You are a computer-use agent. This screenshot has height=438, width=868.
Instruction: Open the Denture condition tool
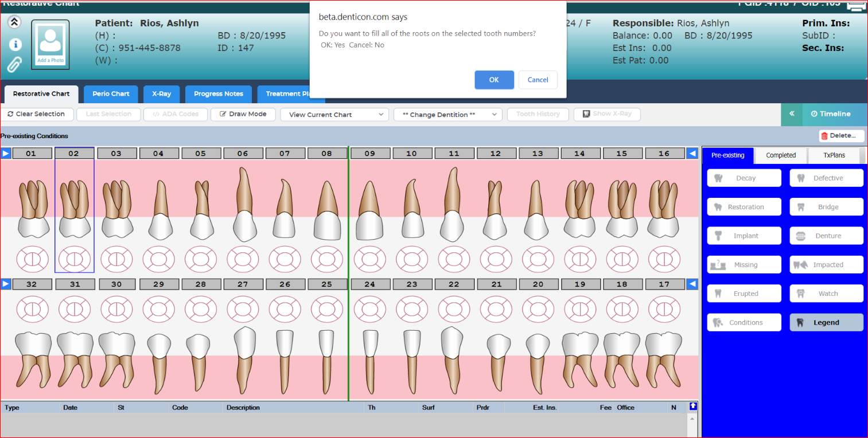pos(826,235)
